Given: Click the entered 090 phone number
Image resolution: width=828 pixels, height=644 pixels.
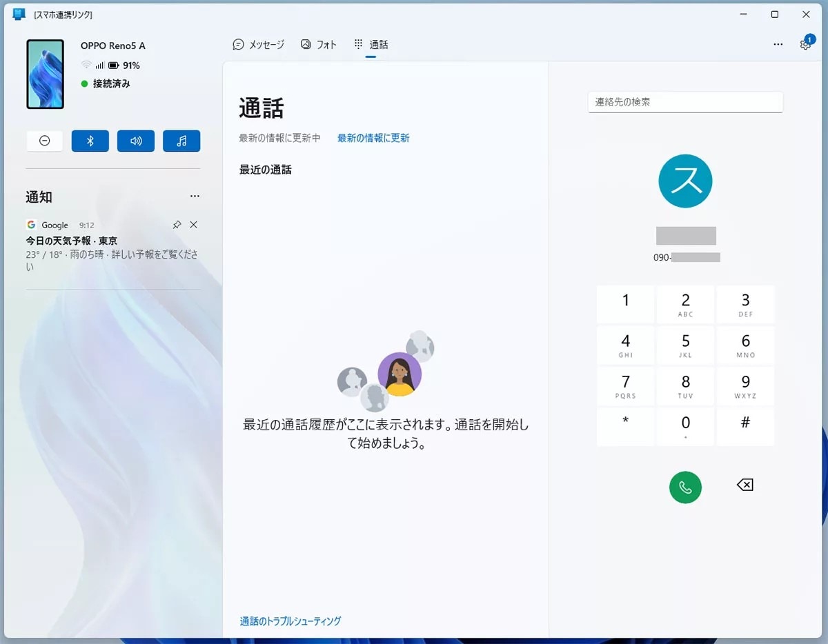Looking at the screenshot, I should 687,257.
